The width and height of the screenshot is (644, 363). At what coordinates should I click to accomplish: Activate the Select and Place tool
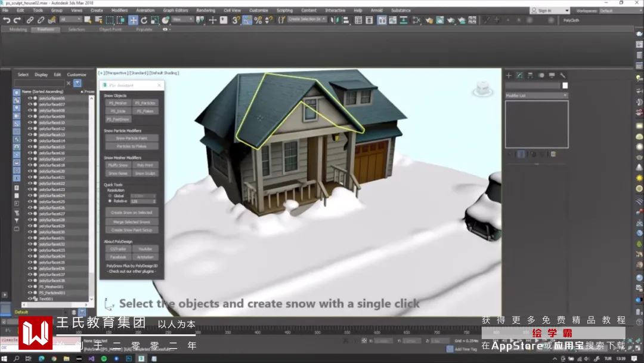(166, 20)
